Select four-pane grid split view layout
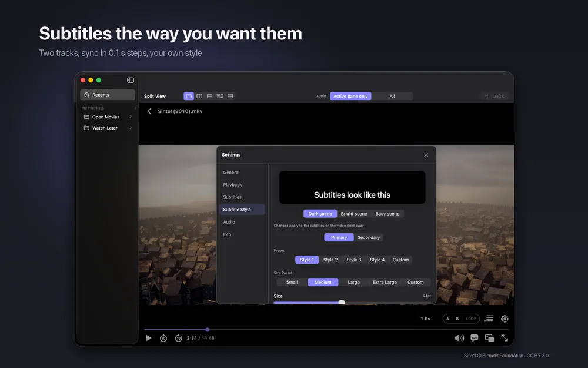Viewport: 588px width, 368px height. pos(230,96)
